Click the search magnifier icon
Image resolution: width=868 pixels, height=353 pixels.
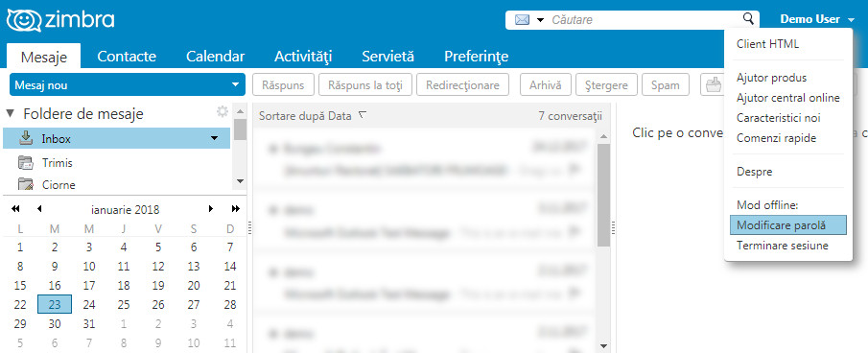748,19
